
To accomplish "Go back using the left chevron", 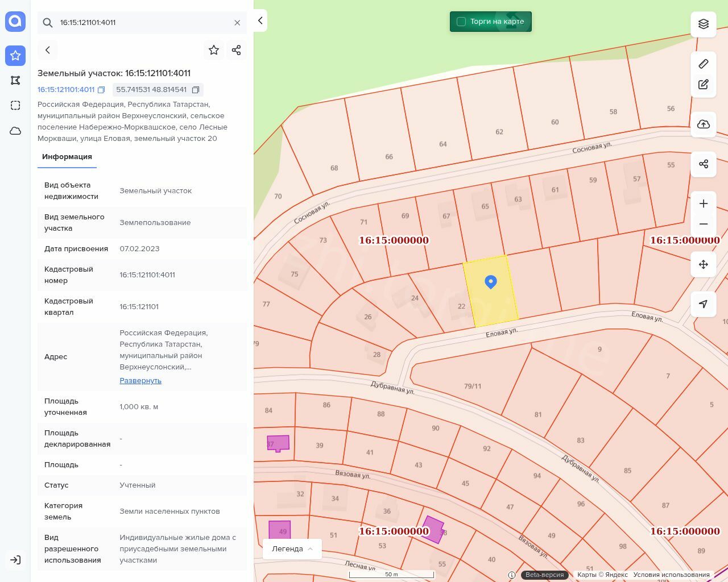I will click(48, 50).
